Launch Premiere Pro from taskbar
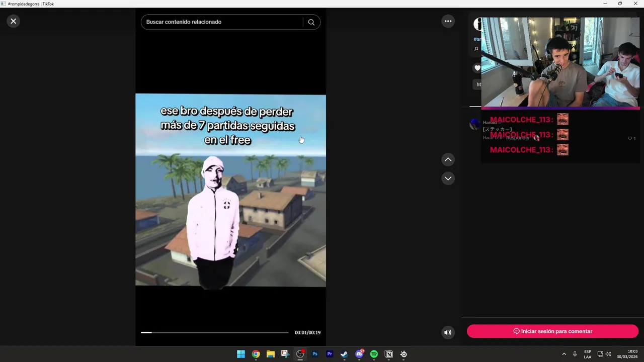 pos(330,354)
